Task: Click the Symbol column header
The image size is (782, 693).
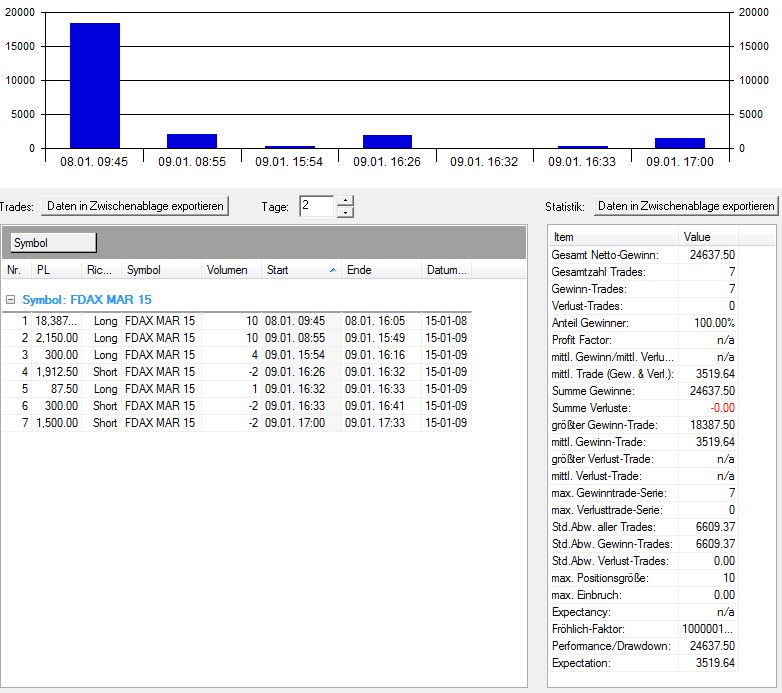Action: (x=161, y=270)
